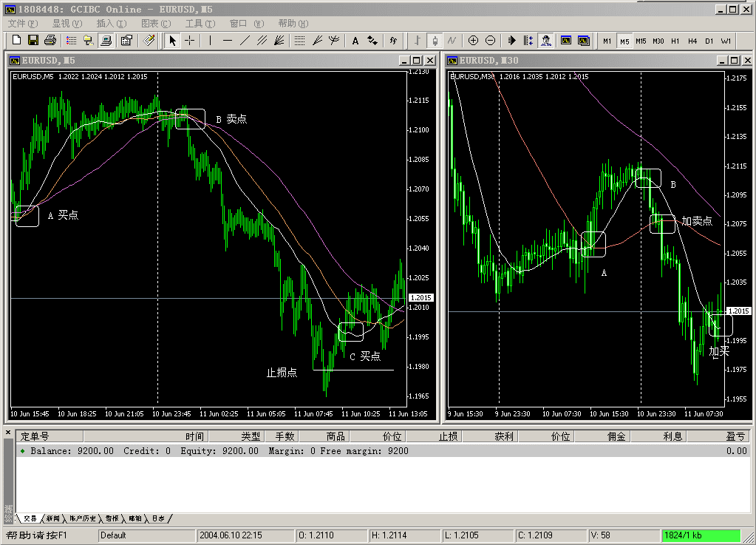This screenshot has width=756, height=545.
Task: Click the zoom out minus icon
Action: pyautogui.click(x=490, y=41)
